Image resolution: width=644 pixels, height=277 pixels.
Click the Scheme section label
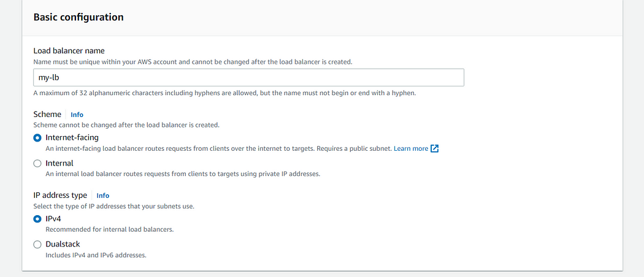click(x=47, y=115)
